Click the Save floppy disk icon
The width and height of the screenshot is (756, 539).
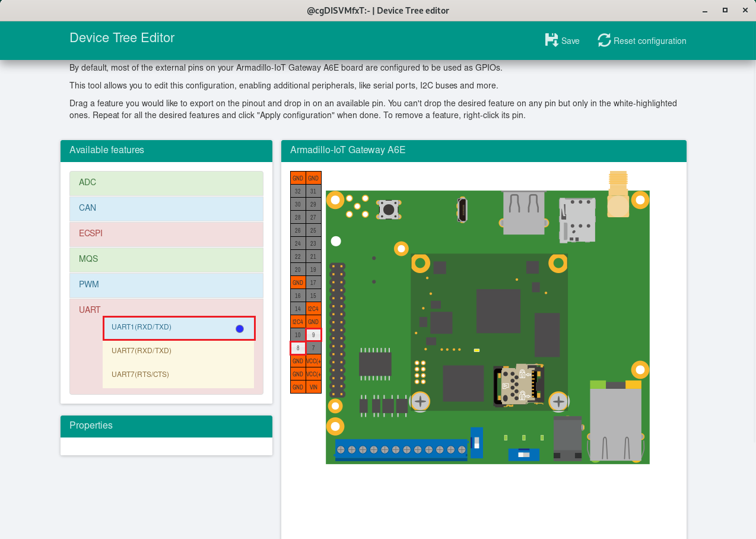click(552, 40)
